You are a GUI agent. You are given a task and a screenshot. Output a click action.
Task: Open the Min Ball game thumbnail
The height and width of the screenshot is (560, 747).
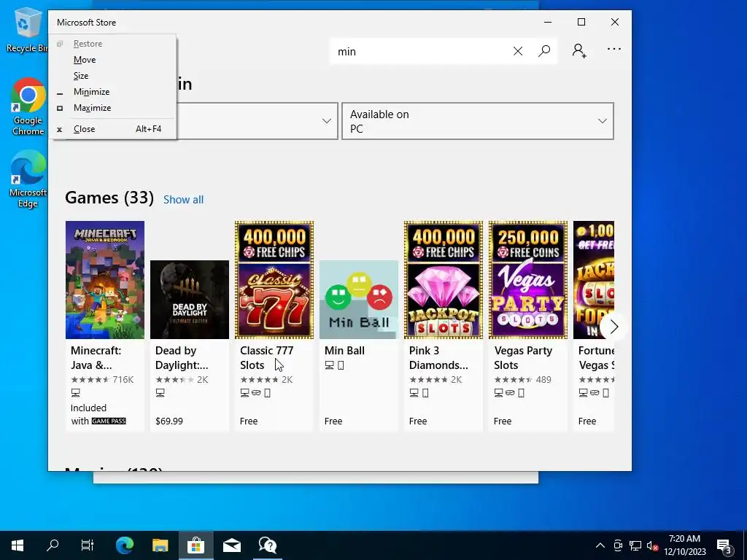359,300
